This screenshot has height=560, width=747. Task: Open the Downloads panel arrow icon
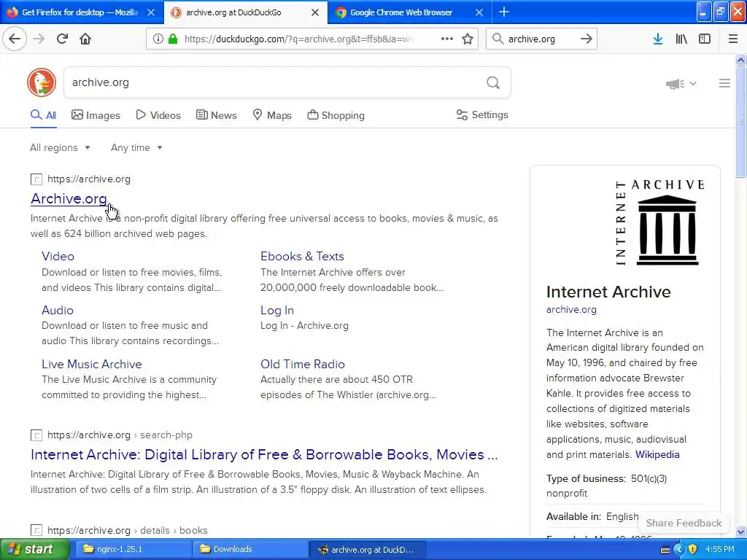click(x=658, y=39)
